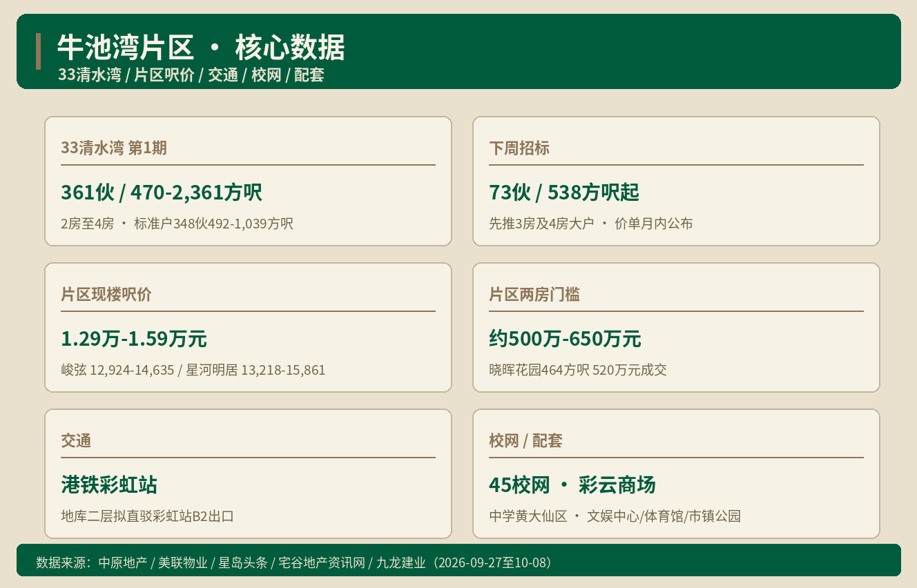
Task: Click the value 361伙 / 470-2,361方呎
Action: [x=162, y=192]
